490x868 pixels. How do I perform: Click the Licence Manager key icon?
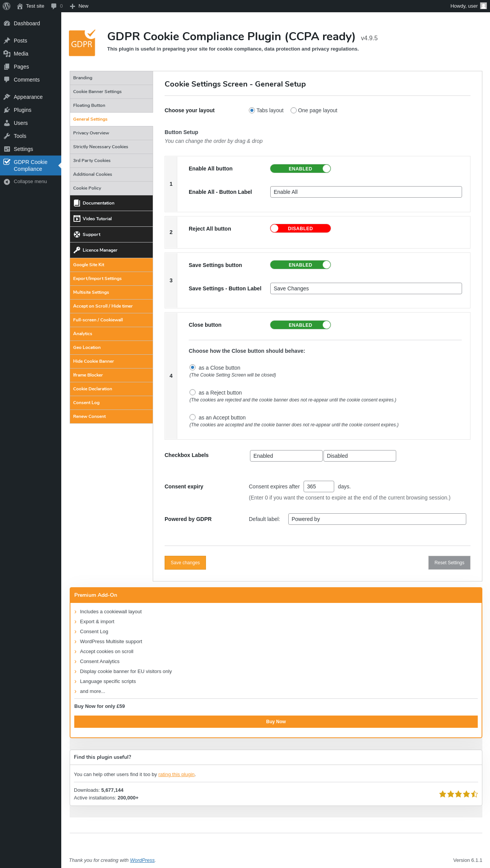pos(77,250)
